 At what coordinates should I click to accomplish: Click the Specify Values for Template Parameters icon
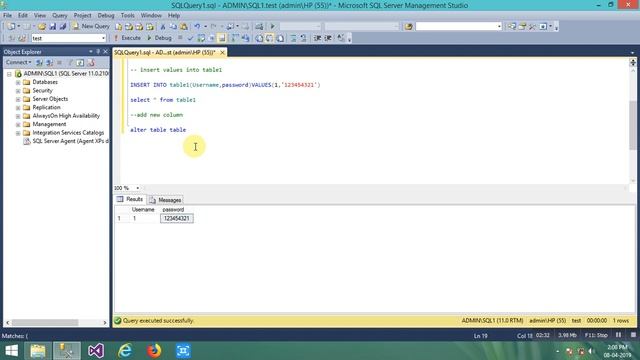(340, 38)
